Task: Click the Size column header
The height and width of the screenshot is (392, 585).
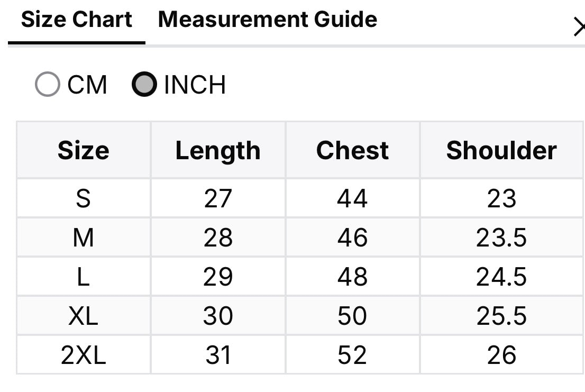Action: (84, 150)
